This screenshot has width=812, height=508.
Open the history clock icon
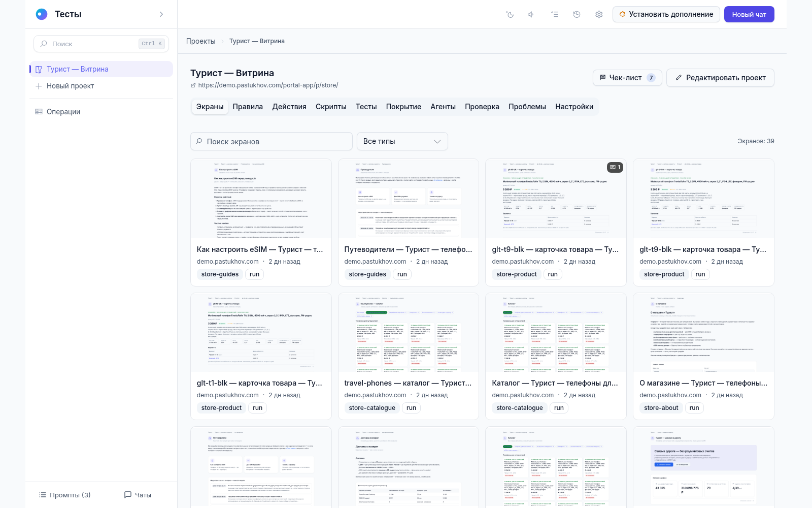577,14
